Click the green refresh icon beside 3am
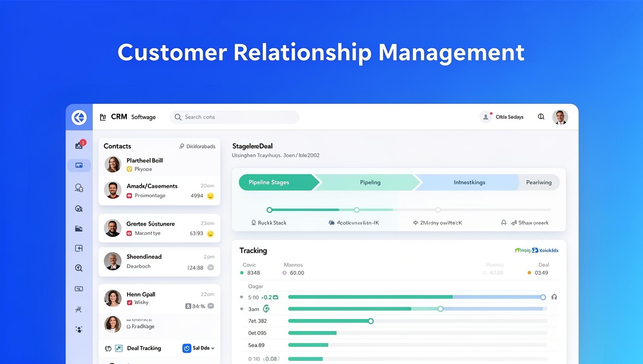 coord(266,309)
